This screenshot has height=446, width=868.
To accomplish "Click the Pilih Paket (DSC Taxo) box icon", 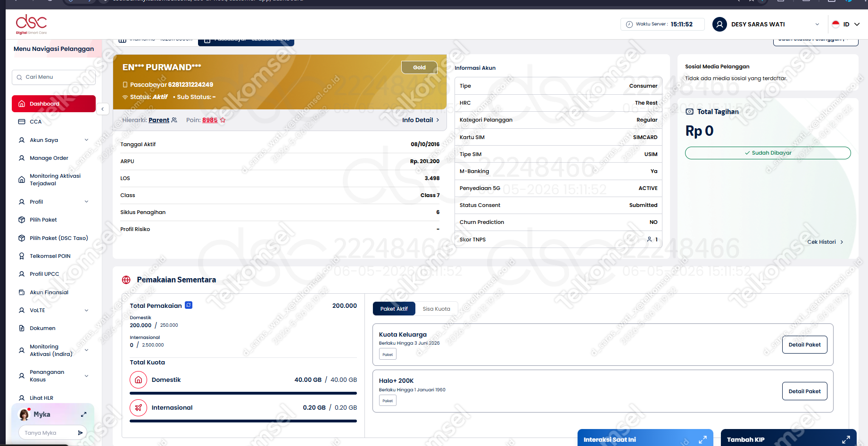I will pyautogui.click(x=22, y=238).
